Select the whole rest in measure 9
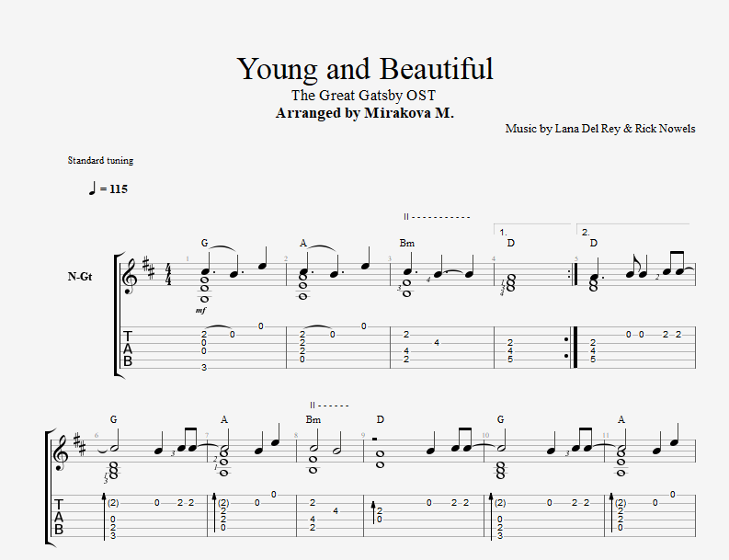Screen dimensions: 729x560 point(375,439)
